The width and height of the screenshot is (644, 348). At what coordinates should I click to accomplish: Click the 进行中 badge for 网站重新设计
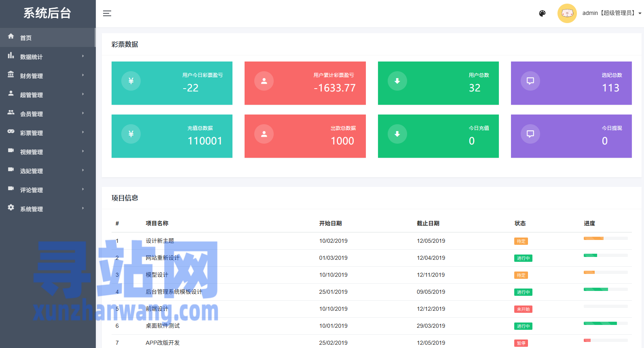click(x=523, y=258)
